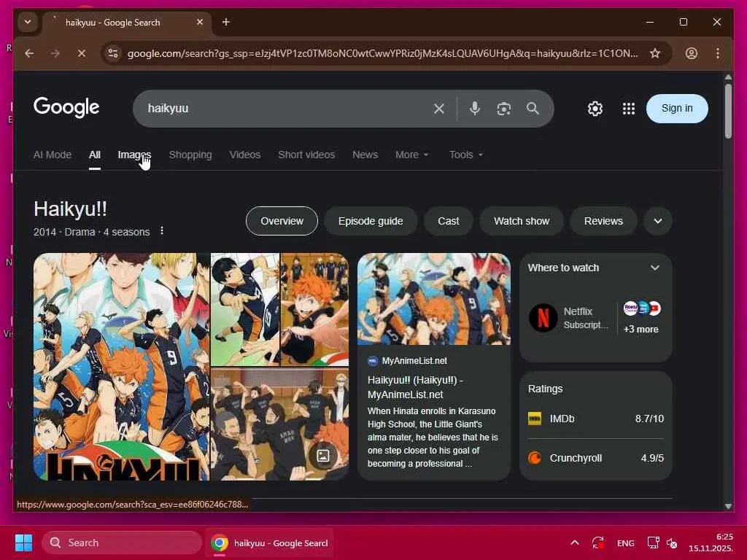Switch to Images tab

134,155
